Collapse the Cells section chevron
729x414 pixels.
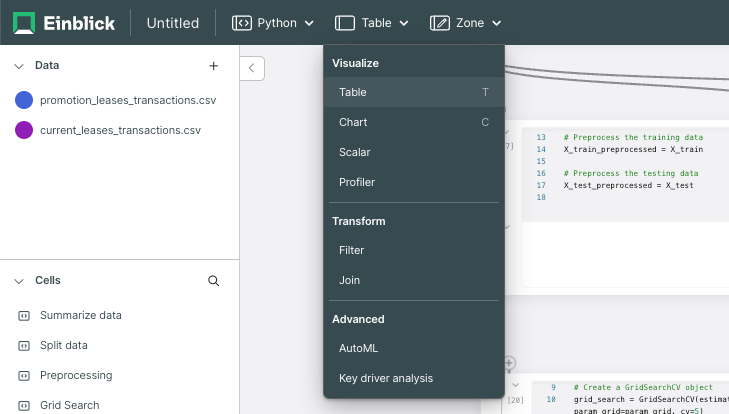click(19, 281)
